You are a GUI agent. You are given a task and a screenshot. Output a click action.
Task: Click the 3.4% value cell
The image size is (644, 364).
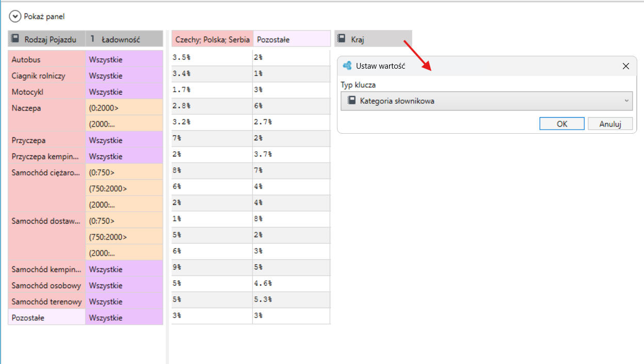tap(212, 74)
